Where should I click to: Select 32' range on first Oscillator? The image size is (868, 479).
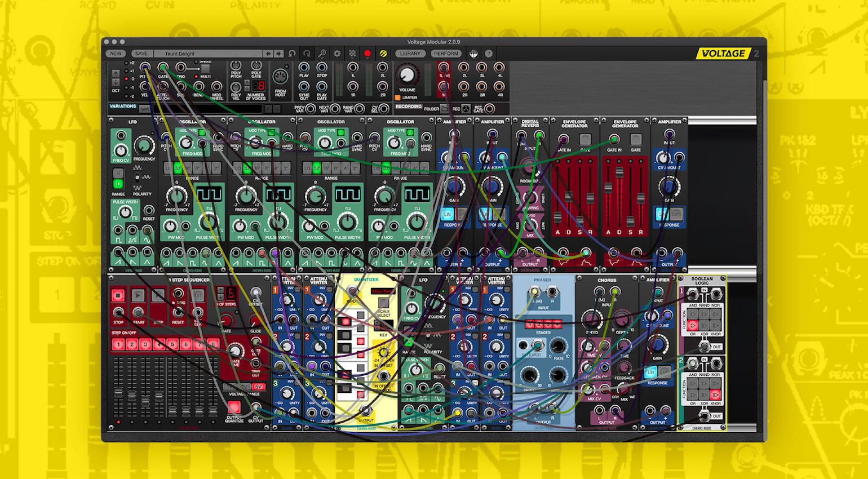click(178, 168)
